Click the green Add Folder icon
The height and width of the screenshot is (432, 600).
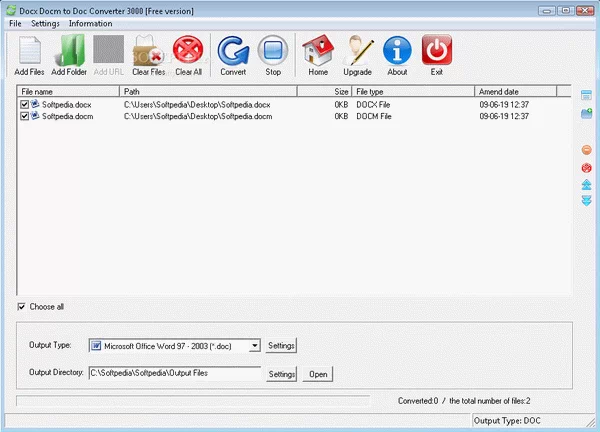pos(69,50)
